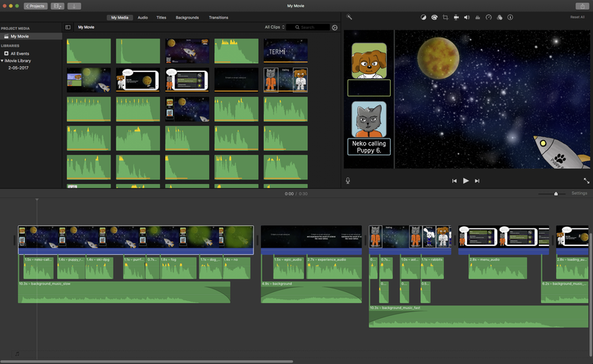Collapse the iMovie Library disclosure triangle
The image size is (593, 364).
(x=3, y=61)
